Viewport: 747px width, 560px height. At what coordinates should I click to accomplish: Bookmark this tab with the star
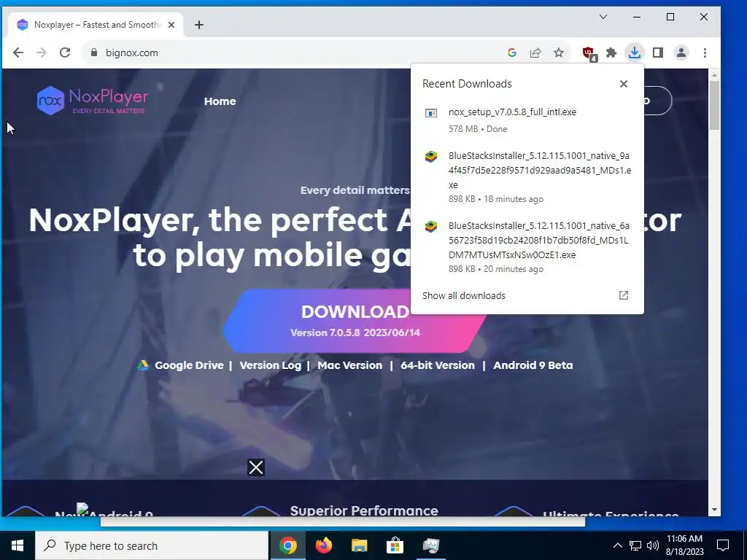click(559, 52)
